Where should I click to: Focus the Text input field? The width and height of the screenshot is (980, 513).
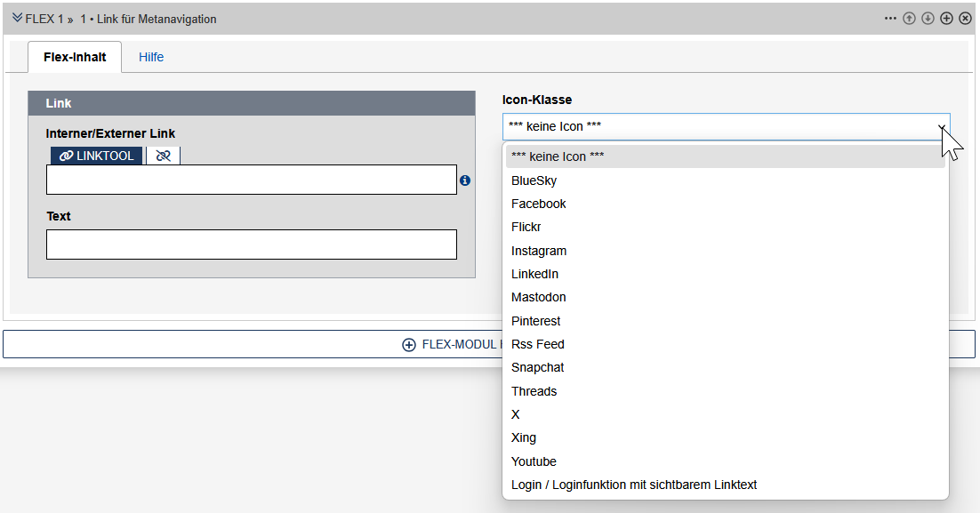pyautogui.click(x=251, y=244)
